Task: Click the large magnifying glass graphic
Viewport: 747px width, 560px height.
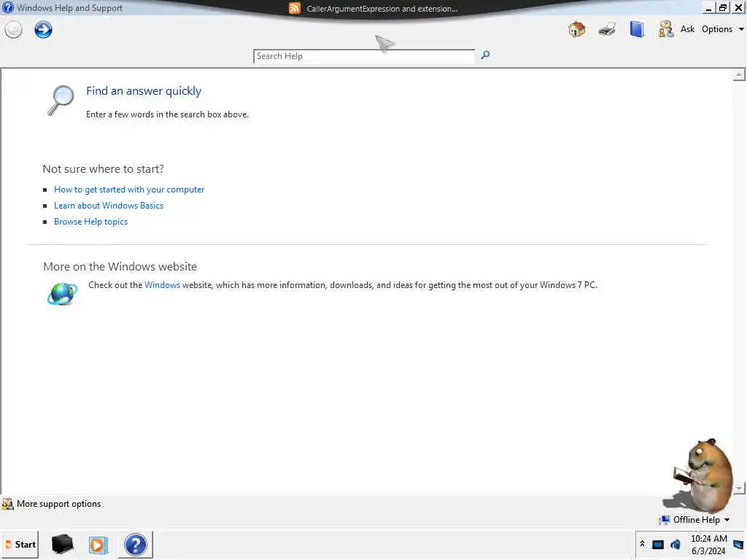Action: (x=61, y=100)
